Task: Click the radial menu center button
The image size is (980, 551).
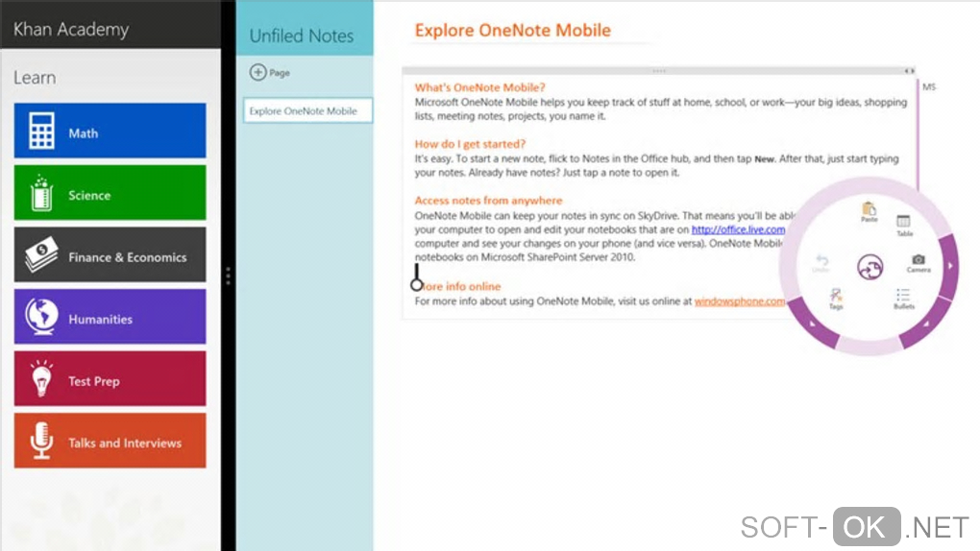Action: (x=870, y=267)
